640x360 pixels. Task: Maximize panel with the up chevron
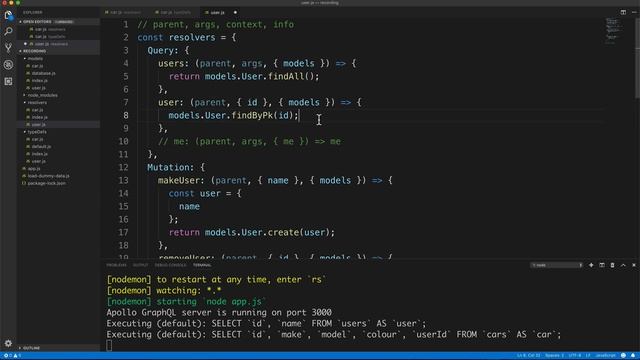(623, 265)
